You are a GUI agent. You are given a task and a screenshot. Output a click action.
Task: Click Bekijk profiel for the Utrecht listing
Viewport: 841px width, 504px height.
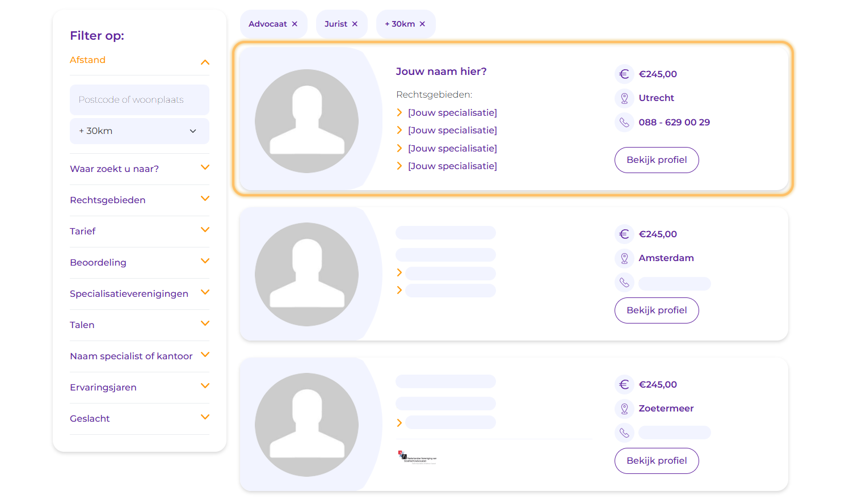(x=656, y=160)
